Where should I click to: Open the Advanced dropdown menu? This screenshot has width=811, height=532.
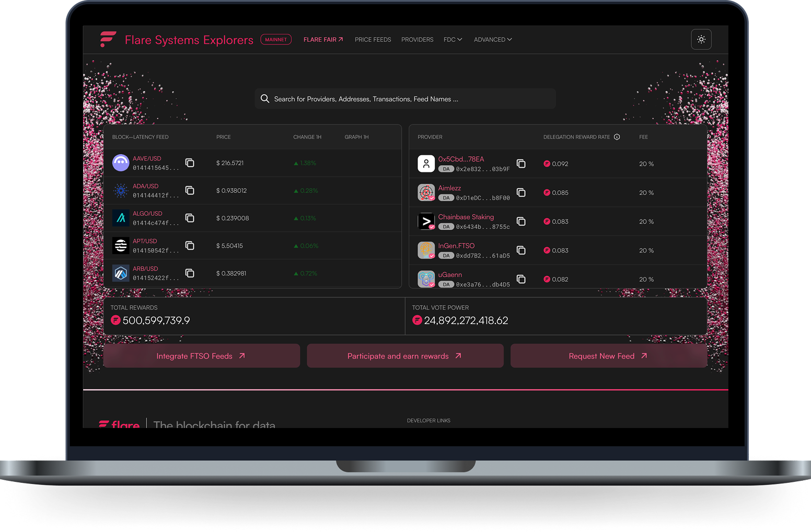[492, 40]
